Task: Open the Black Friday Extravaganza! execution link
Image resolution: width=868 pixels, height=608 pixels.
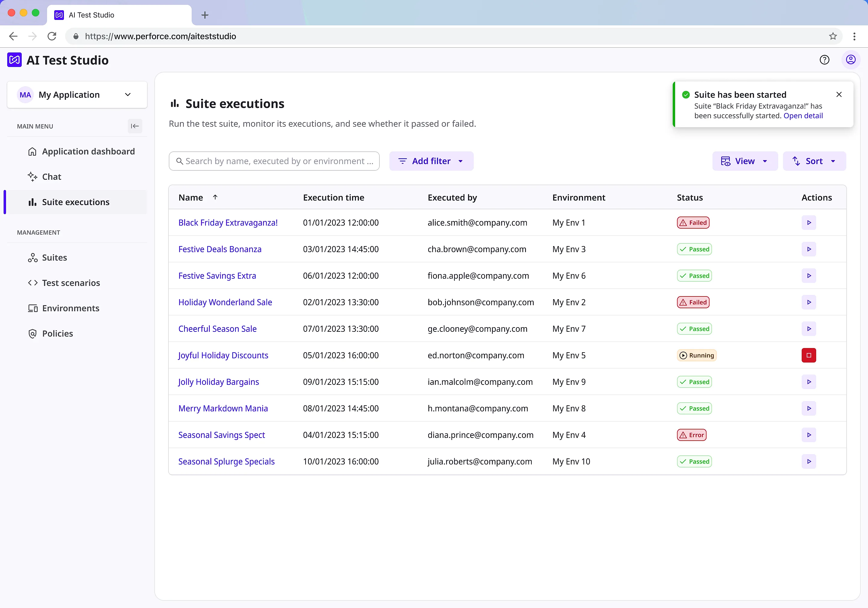Action: point(228,223)
